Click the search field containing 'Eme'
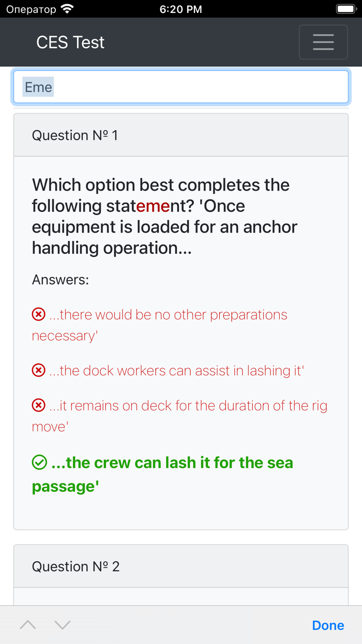Viewport: 362px width, 644px height. click(181, 86)
